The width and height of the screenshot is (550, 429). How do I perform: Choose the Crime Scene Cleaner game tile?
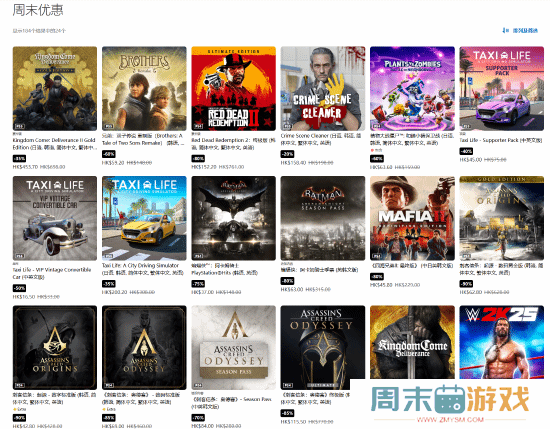(x=323, y=88)
